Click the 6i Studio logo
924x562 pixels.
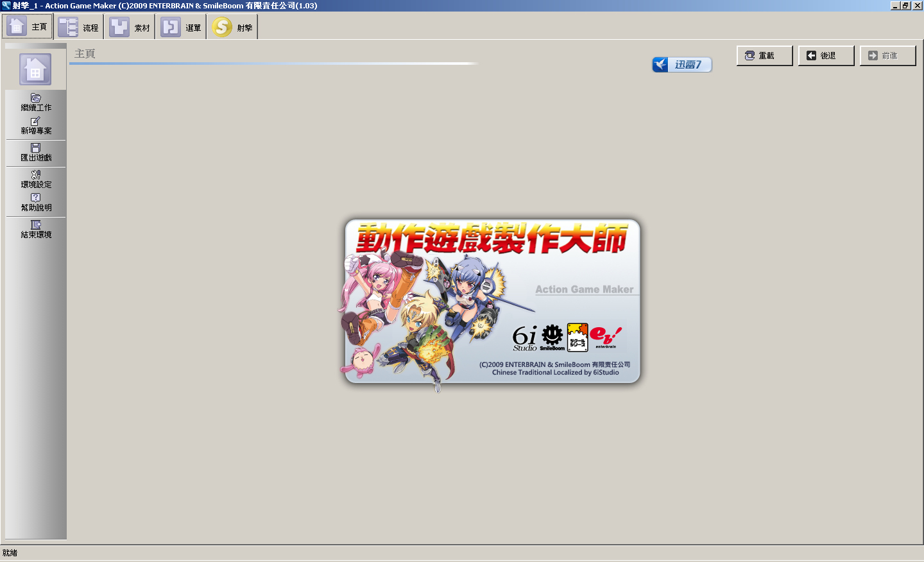(525, 338)
